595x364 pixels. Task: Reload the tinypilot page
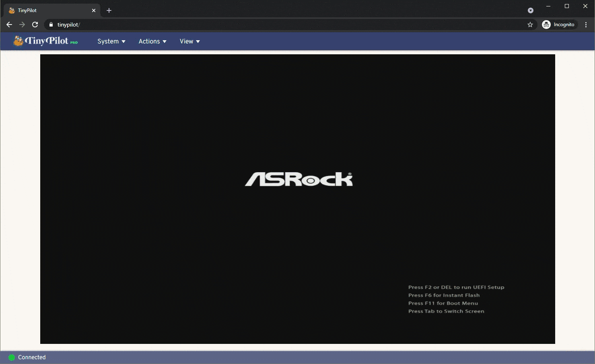(35, 25)
